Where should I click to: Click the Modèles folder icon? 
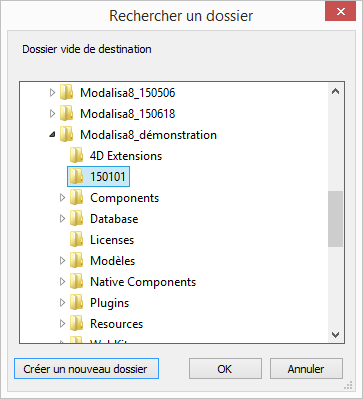(x=77, y=260)
